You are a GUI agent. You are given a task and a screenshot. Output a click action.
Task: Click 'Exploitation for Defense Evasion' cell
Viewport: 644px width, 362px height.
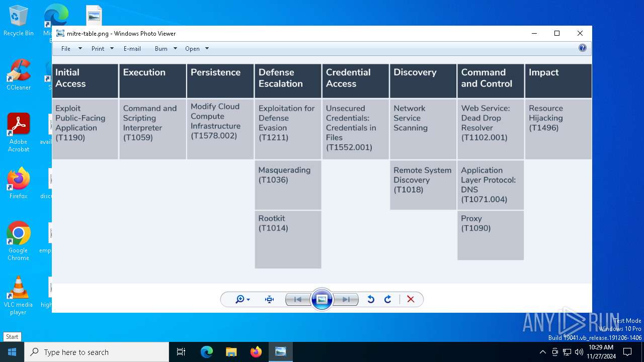(288, 129)
